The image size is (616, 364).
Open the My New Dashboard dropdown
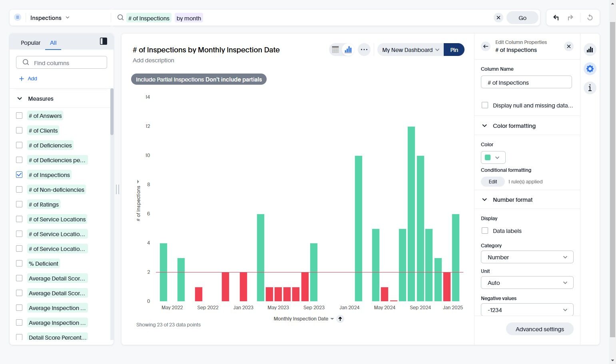click(411, 50)
